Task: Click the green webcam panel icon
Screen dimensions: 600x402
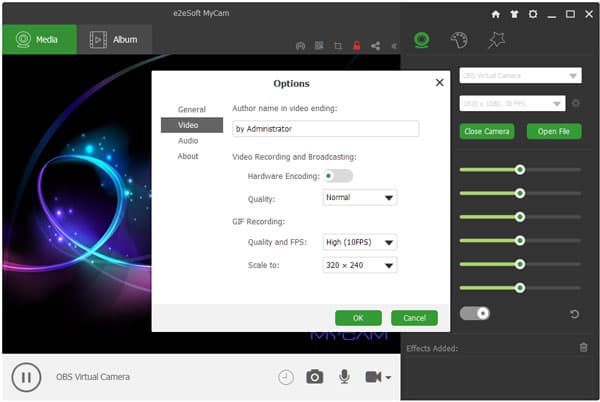Action: (422, 40)
